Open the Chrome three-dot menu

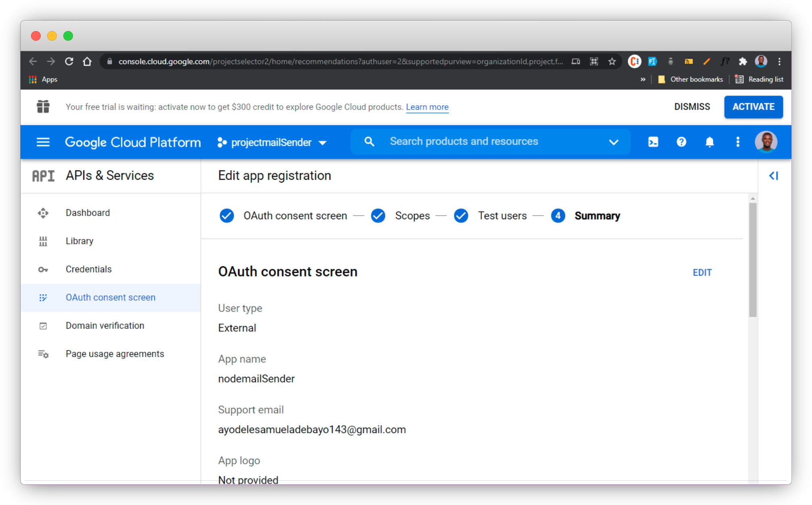779,62
